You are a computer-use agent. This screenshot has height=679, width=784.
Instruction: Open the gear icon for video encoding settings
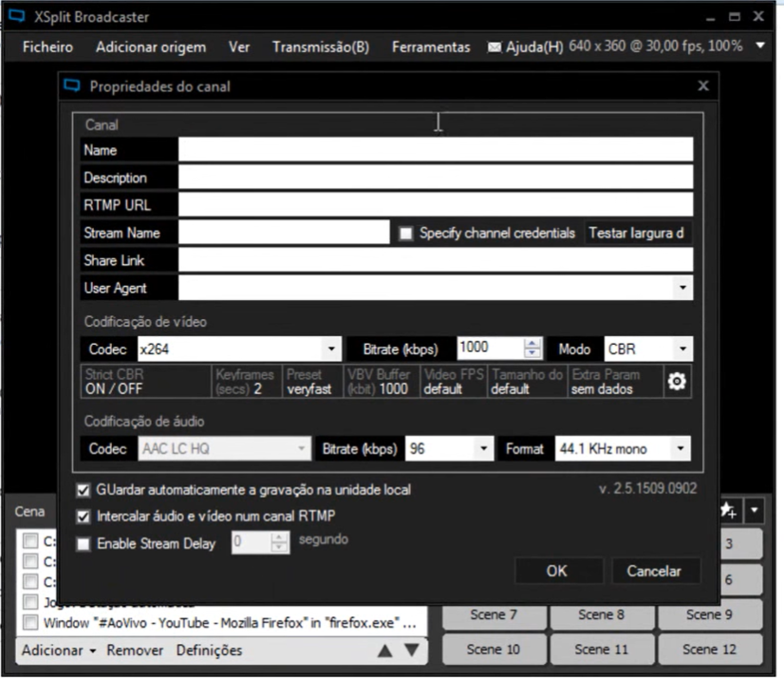[x=677, y=382]
